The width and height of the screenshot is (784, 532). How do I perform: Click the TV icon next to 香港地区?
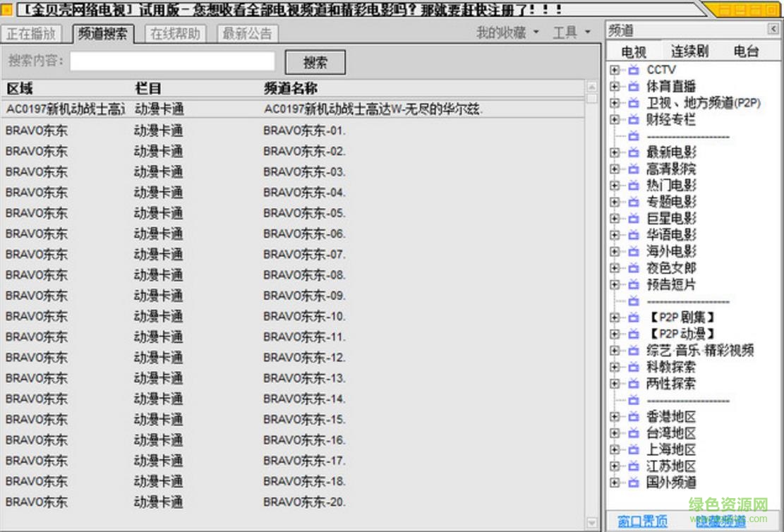tap(633, 417)
